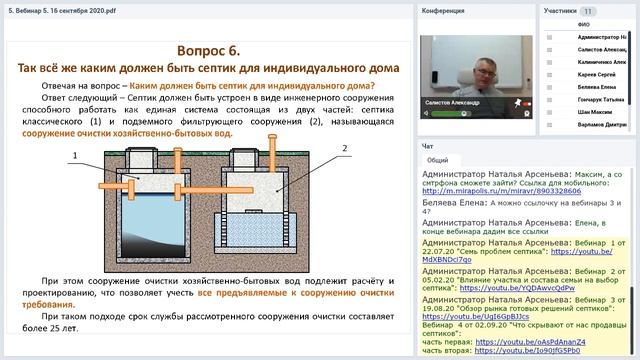Open the Вебинар 2 youtu.be/YQDAwvcQdPw link

517,288
